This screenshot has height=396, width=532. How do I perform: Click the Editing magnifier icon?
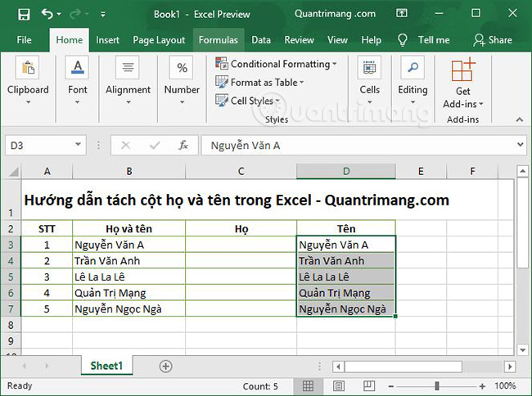pyautogui.click(x=413, y=67)
